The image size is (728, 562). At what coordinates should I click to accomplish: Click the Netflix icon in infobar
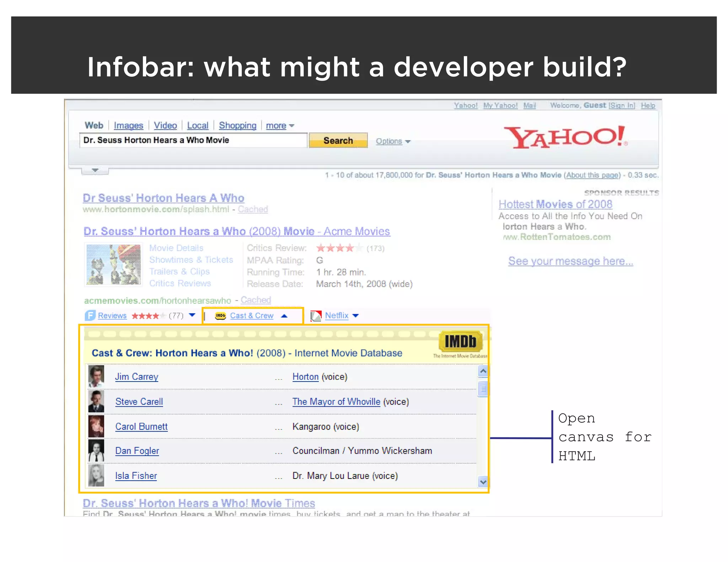tap(316, 315)
